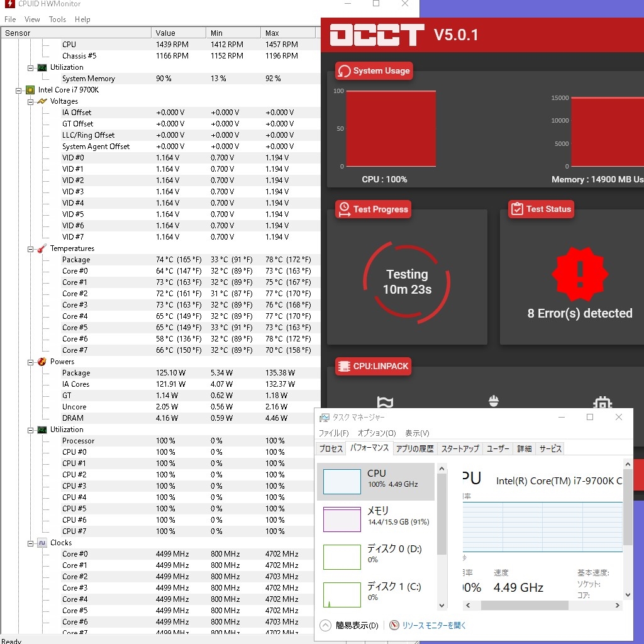644x644 pixels.
Task: Collapse the upper Utilization tree node
Action: tap(30, 68)
